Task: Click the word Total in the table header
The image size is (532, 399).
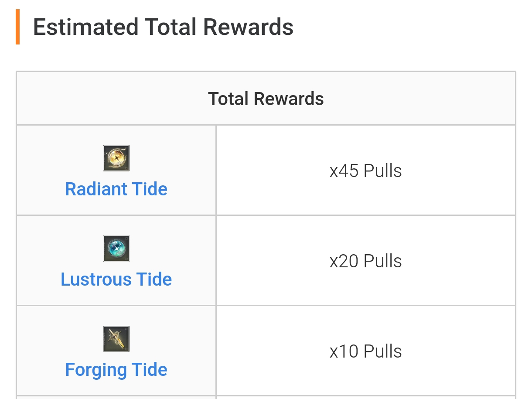Action: (228, 99)
